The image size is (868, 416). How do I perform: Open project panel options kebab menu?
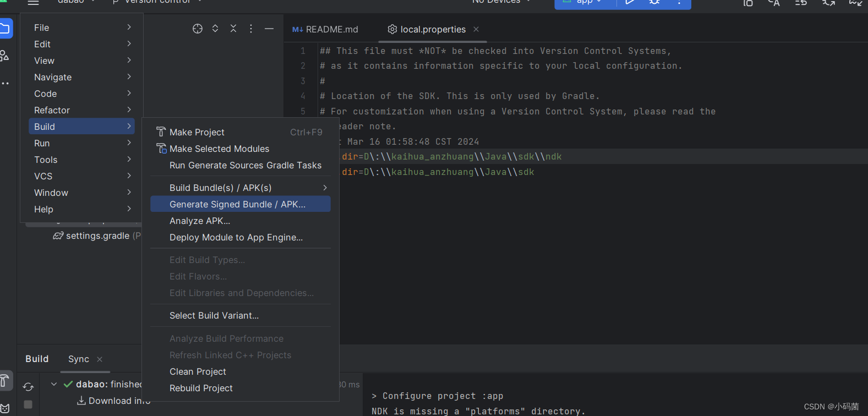[251, 29]
